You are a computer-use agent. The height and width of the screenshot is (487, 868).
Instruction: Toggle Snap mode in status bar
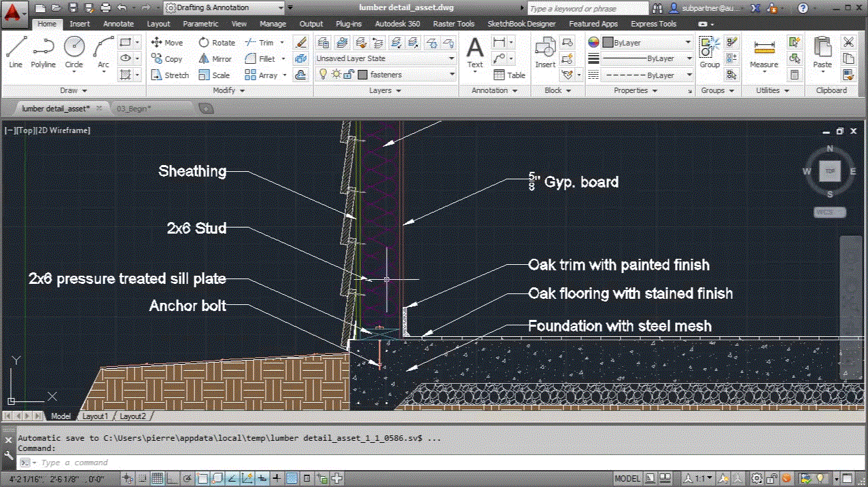[x=144, y=479]
